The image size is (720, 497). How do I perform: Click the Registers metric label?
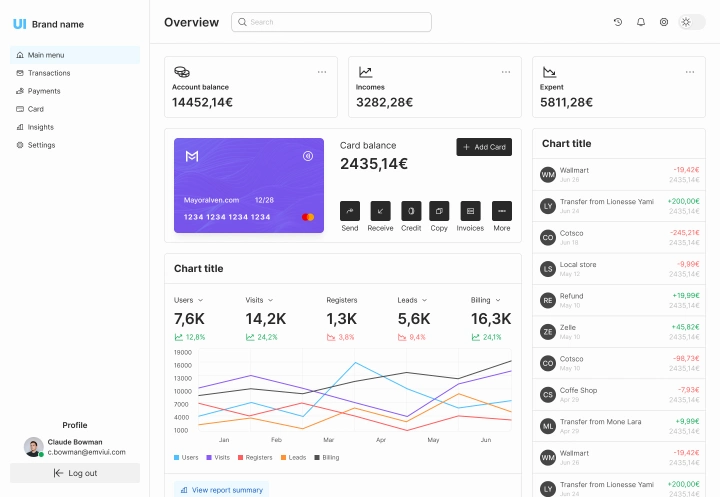342,300
